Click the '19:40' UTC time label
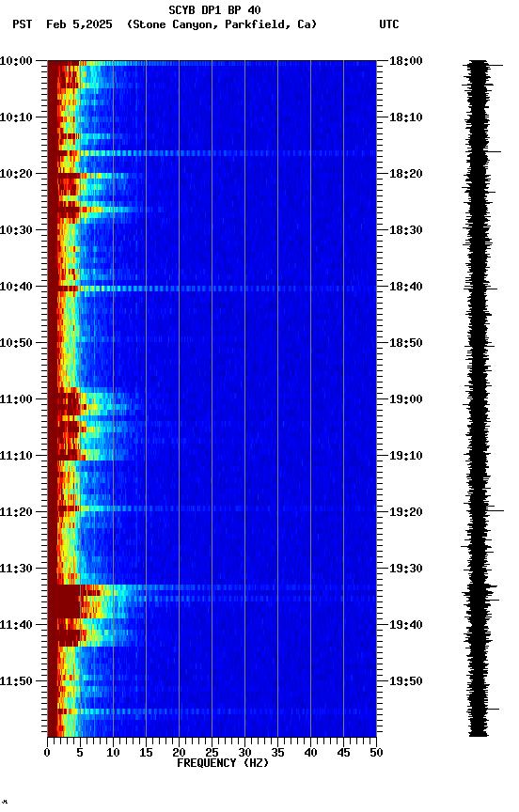This screenshot has height=812, width=519. 406,625
